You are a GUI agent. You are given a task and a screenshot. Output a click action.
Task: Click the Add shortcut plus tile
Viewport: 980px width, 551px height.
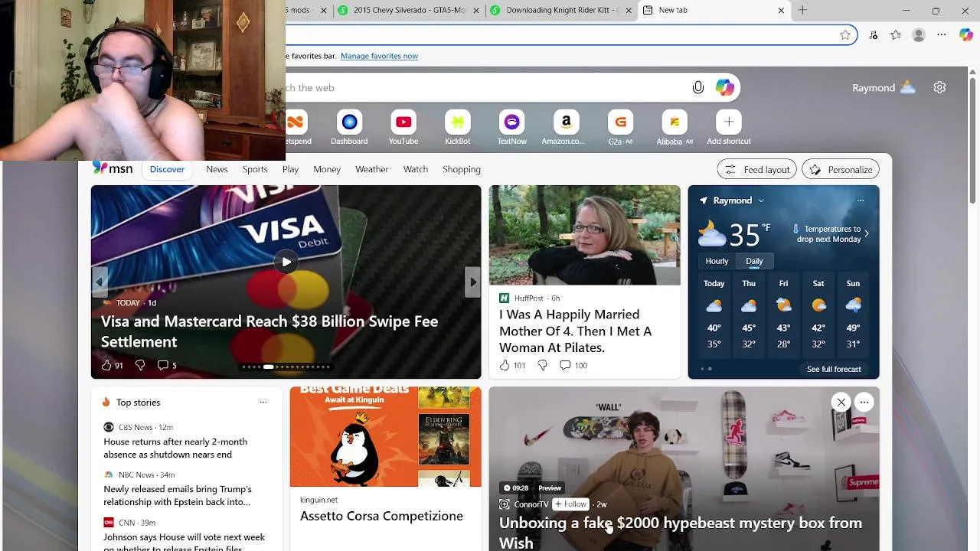click(x=729, y=122)
